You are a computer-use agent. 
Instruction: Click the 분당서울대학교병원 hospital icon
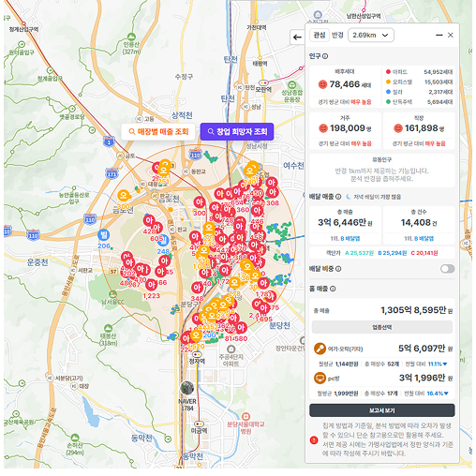click(245, 417)
